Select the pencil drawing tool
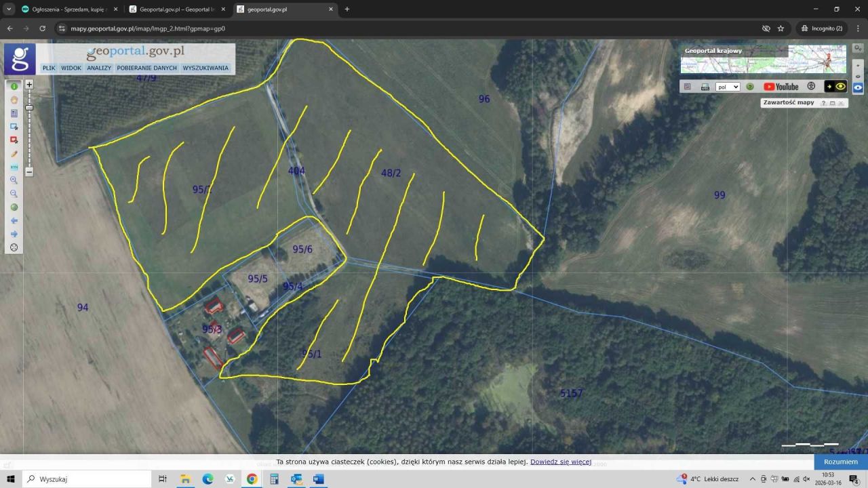 pyautogui.click(x=14, y=154)
